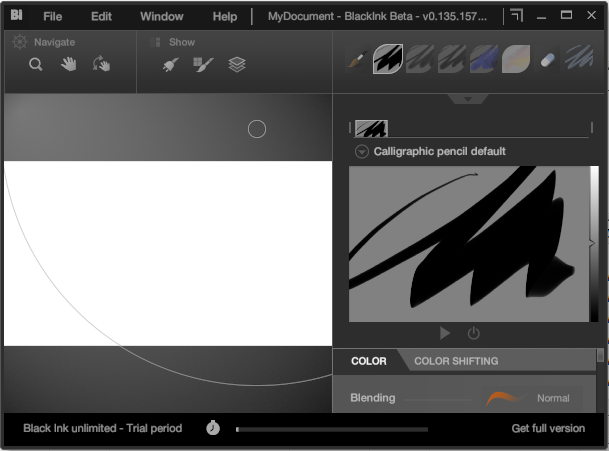Click the brush panel scrollbar thumb
The height and width of the screenshot is (451, 609).
pos(600,355)
